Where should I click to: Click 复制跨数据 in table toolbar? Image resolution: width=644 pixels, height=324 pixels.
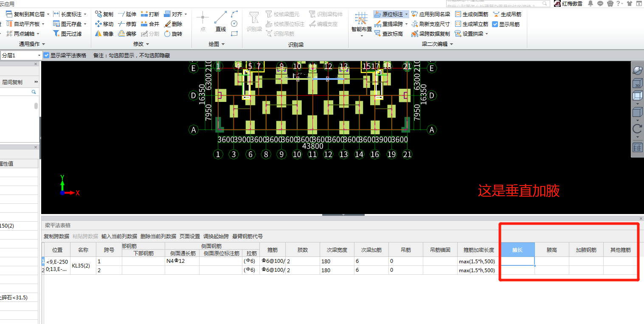pyautogui.click(x=56, y=236)
